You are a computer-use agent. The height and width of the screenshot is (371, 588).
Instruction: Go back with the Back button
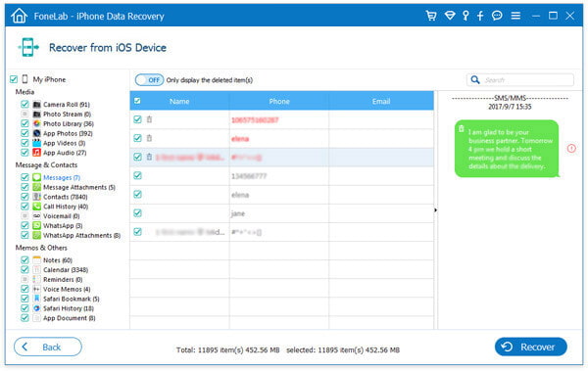click(48, 347)
